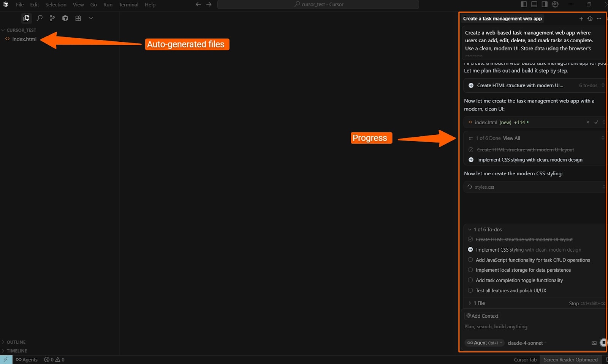Click 'Add JavaScript functionality for task CRUD operations'

pyautogui.click(x=533, y=260)
